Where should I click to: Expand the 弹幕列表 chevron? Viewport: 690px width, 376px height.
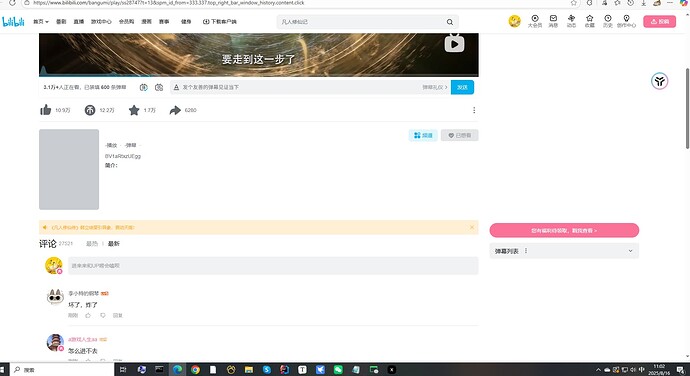click(x=630, y=251)
